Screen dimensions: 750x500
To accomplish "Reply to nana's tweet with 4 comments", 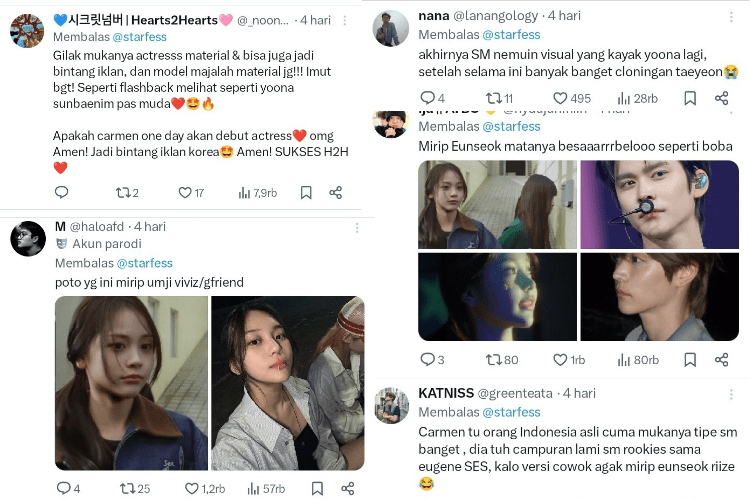I will pyautogui.click(x=427, y=98).
